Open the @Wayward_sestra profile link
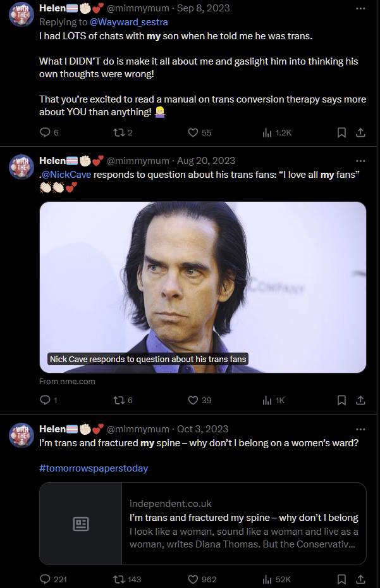 coord(129,22)
